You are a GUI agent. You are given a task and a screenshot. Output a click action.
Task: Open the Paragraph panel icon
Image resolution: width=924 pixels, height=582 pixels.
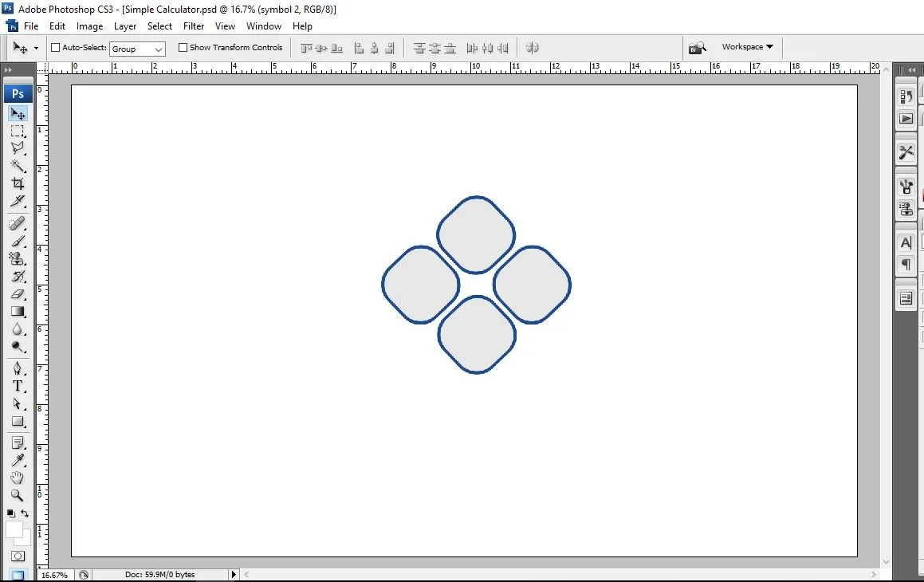pyautogui.click(x=906, y=265)
